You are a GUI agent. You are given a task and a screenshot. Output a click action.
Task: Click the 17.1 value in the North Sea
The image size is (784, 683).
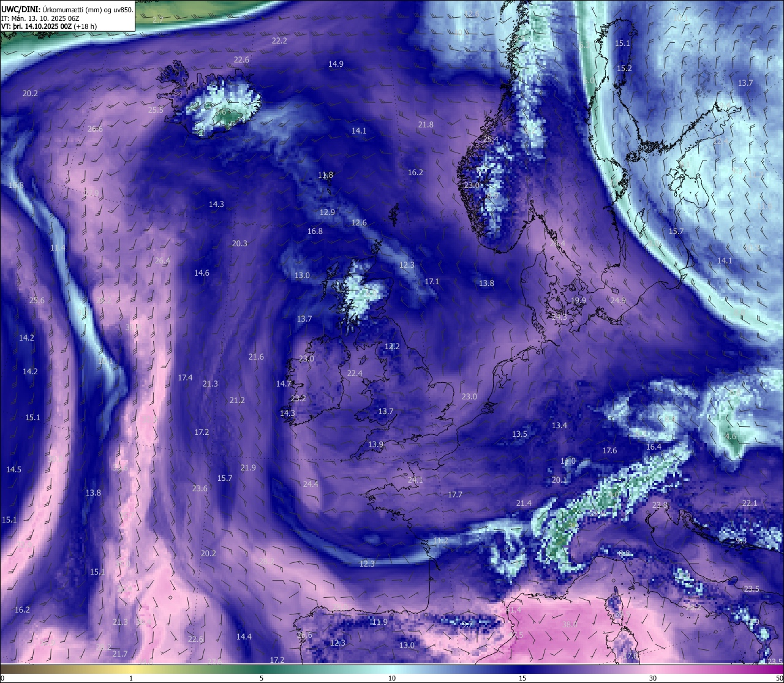[432, 282]
